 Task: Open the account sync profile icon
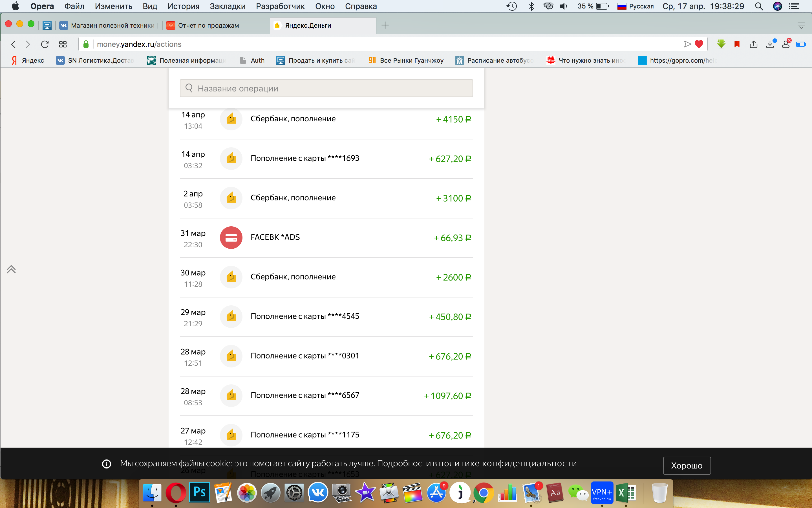786,44
